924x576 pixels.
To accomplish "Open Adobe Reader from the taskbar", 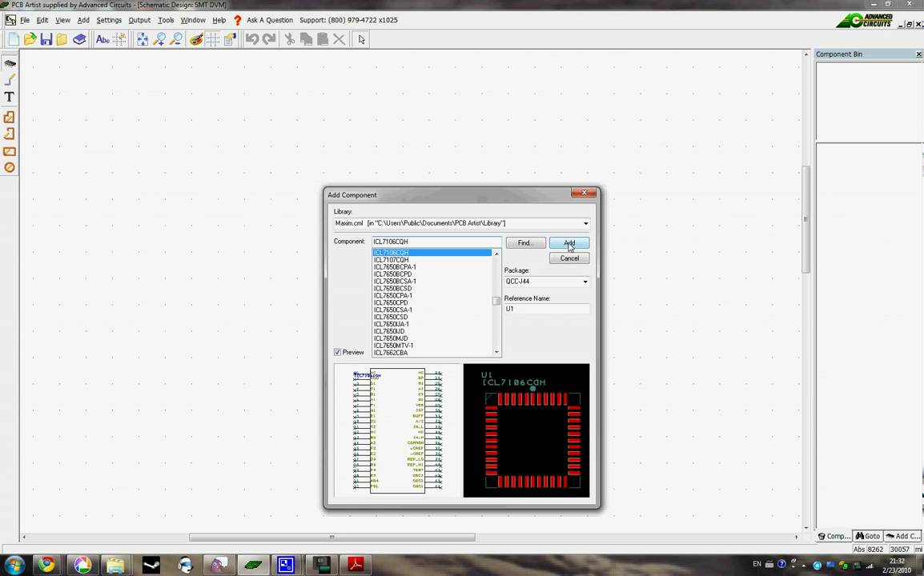I will (x=356, y=565).
